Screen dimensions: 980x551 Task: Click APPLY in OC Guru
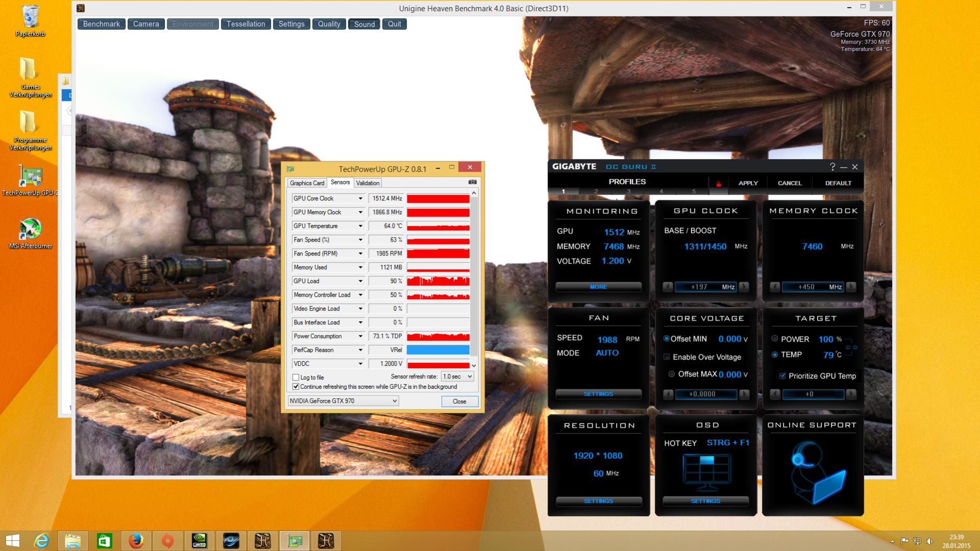coord(748,183)
